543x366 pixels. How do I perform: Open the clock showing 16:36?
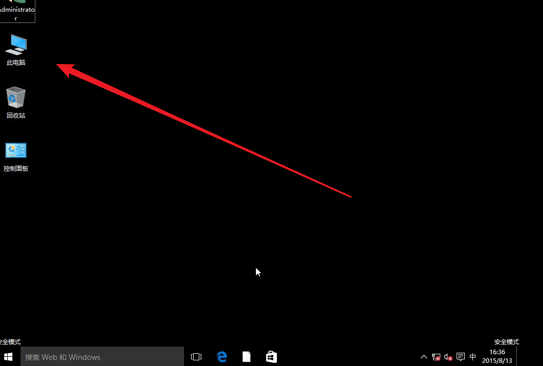[x=497, y=356]
